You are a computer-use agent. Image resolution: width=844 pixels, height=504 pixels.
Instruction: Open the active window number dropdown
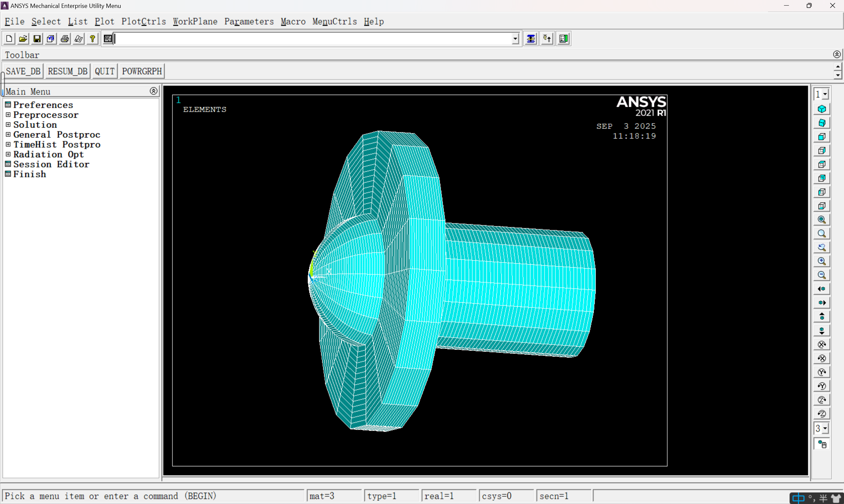coord(825,94)
